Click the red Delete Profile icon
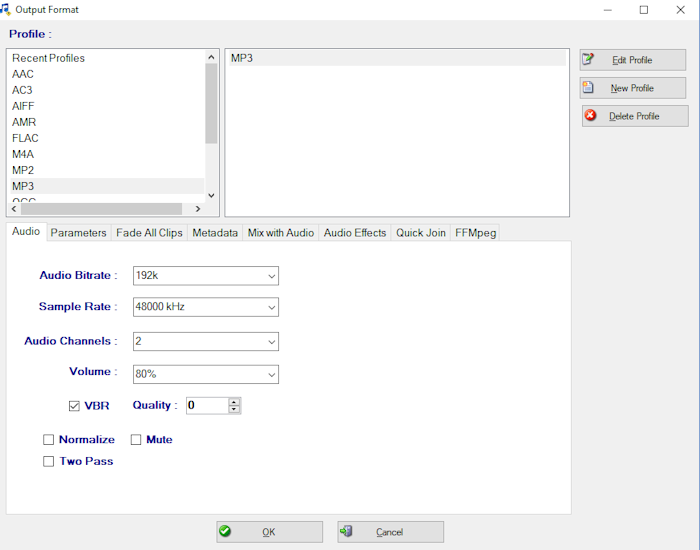The width and height of the screenshot is (700, 550). [x=590, y=116]
